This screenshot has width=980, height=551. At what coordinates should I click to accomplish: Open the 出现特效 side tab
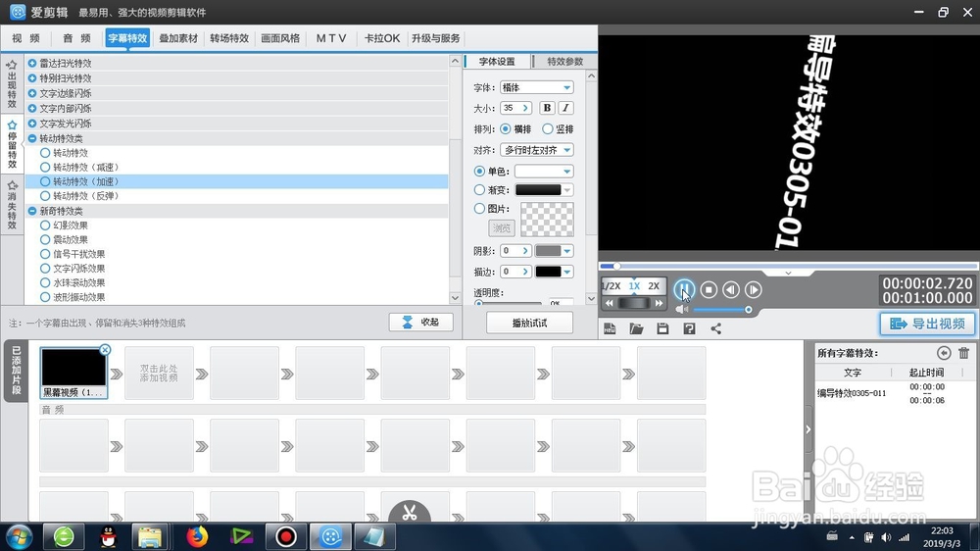(12, 83)
